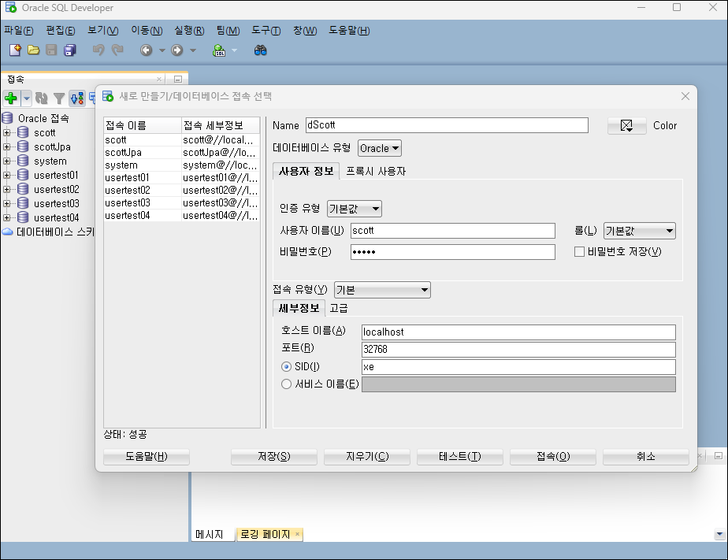Click the 사용자 이름 input field

point(453,231)
